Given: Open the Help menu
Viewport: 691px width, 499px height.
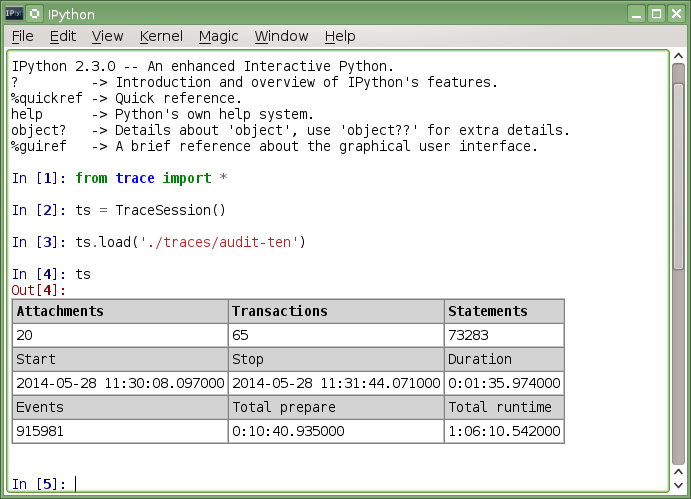Looking at the screenshot, I should tap(339, 36).
